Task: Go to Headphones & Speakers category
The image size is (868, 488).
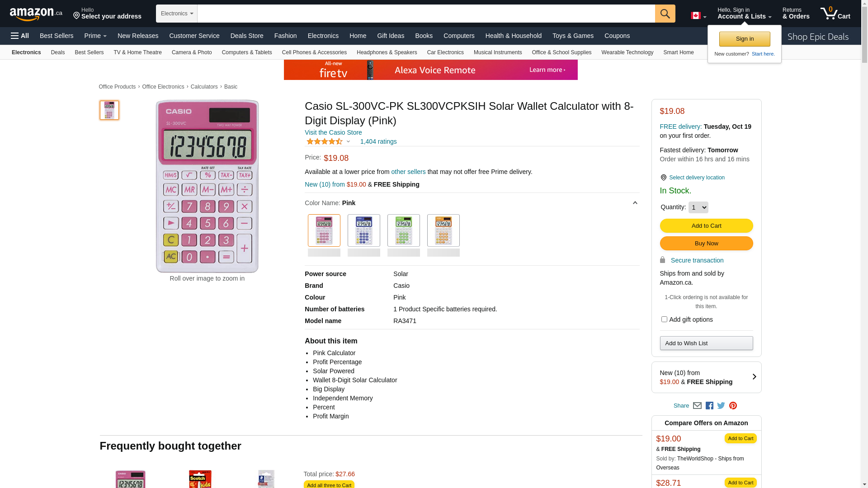Action: pyautogui.click(x=387, y=52)
